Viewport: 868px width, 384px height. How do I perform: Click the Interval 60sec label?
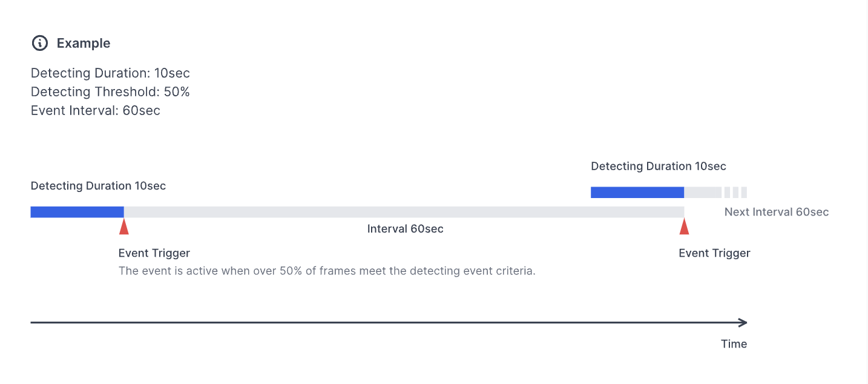405,229
